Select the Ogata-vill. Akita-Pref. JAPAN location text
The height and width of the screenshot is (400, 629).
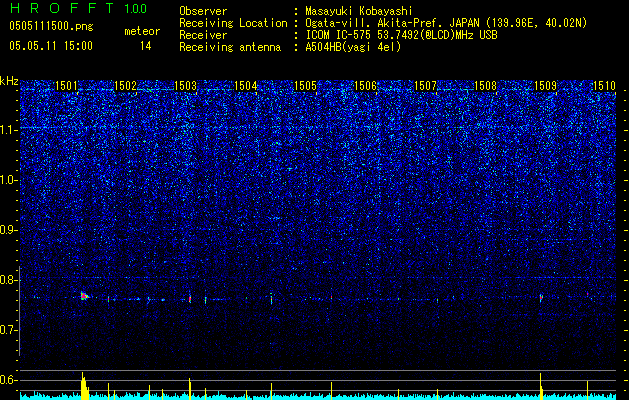tap(446, 23)
